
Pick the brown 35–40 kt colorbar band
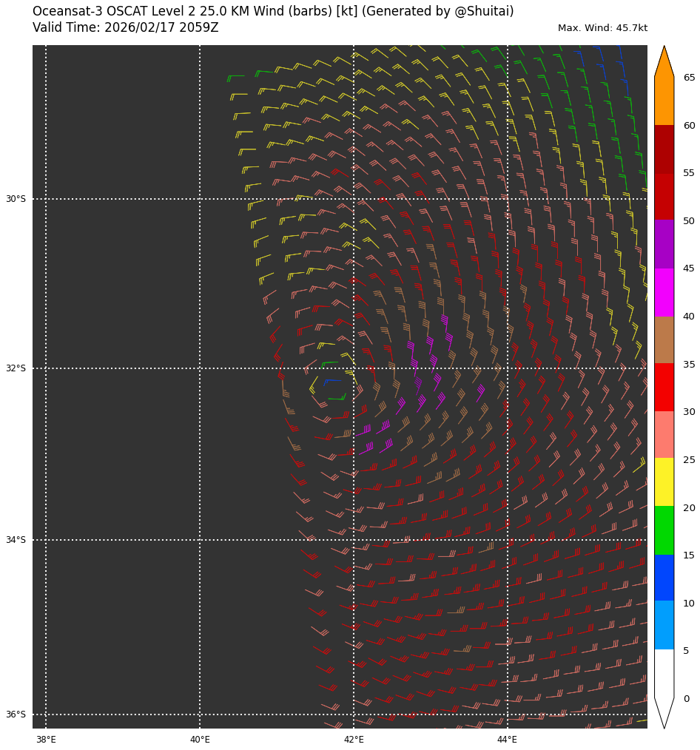coord(664,339)
